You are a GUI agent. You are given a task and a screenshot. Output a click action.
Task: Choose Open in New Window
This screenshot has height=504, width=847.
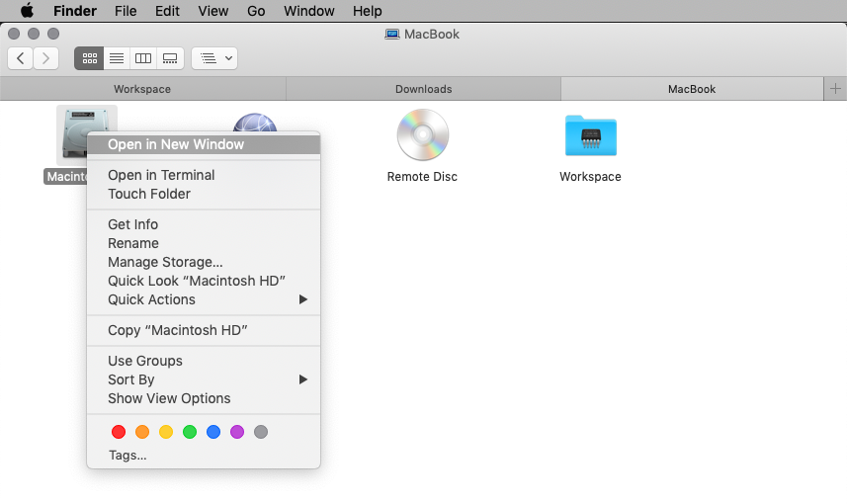point(204,144)
